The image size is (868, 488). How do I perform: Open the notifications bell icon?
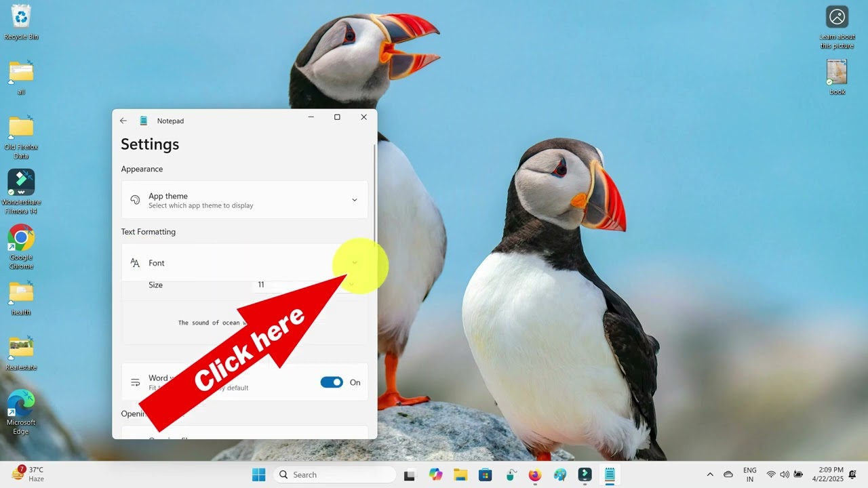click(853, 474)
